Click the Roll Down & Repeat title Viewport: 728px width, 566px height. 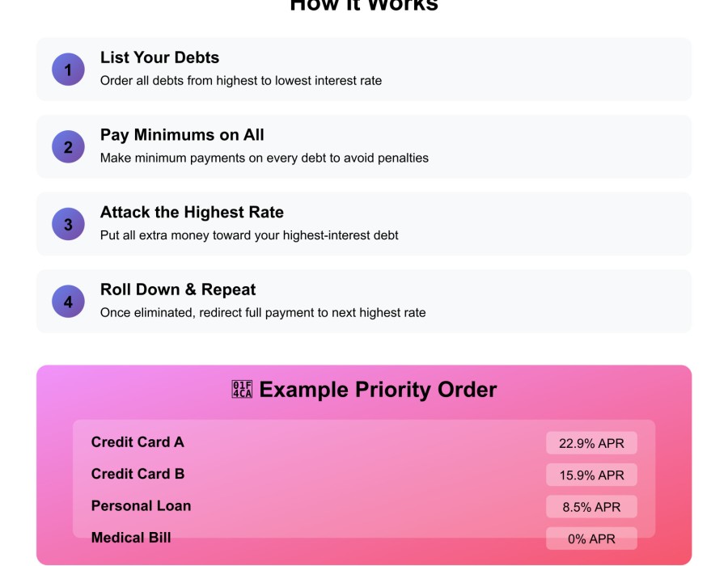pos(178,289)
